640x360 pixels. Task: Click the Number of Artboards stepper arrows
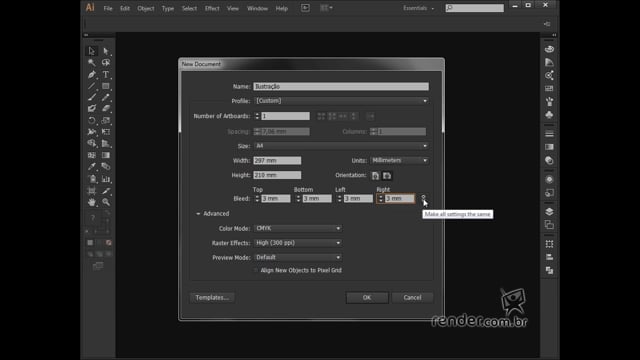click(x=257, y=116)
